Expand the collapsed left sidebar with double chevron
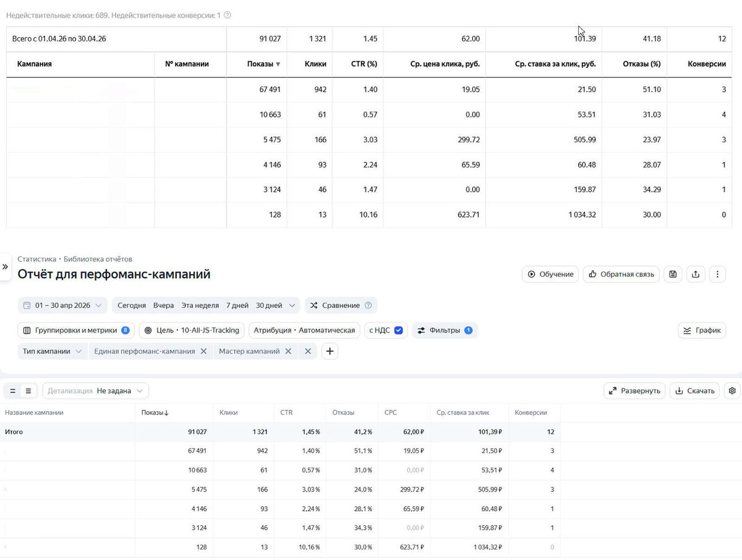The height and width of the screenshot is (560, 742). (6, 266)
